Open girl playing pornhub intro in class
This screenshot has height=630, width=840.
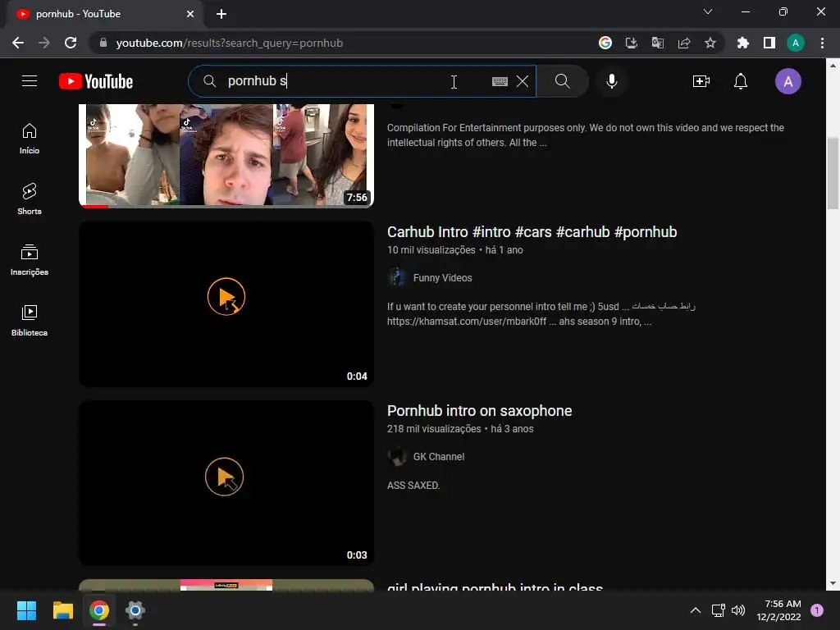(x=495, y=586)
